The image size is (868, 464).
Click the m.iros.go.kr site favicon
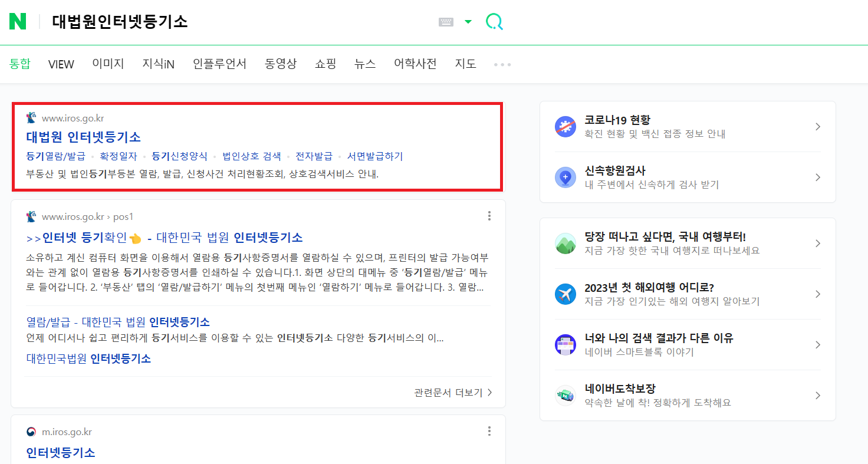(x=31, y=432)
